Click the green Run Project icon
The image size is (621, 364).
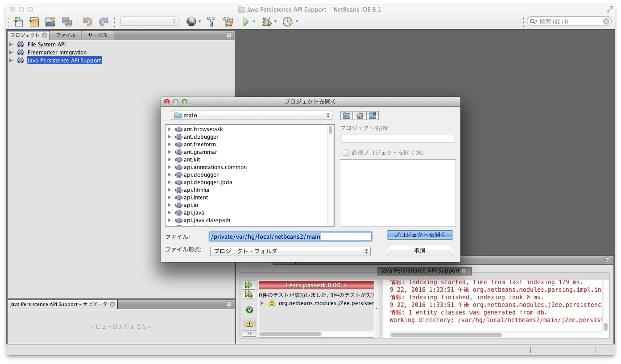(246, 21)
